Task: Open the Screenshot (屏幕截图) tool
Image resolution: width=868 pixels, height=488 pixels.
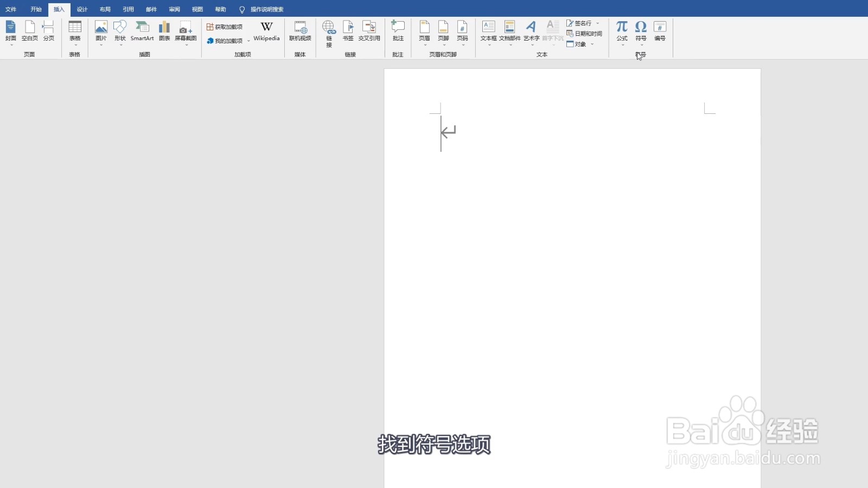Action: pos(186,33)
